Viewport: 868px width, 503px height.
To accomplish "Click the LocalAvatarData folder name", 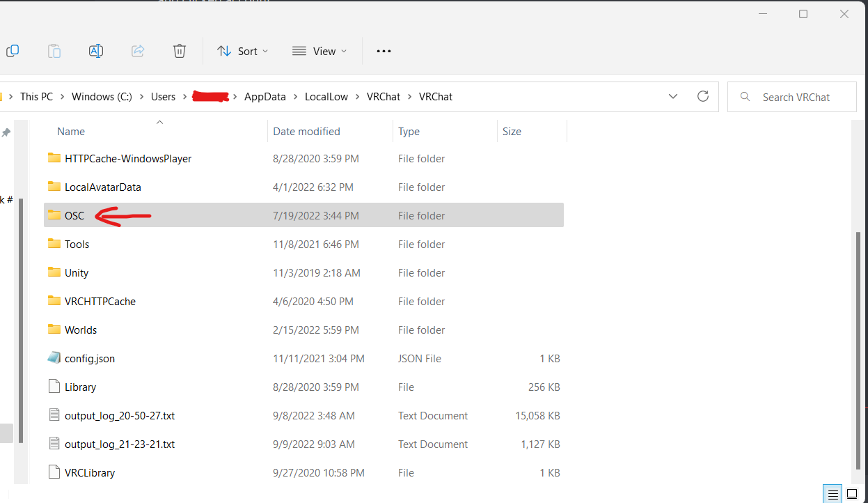I will pyautogui.click(x=103, y=187).
